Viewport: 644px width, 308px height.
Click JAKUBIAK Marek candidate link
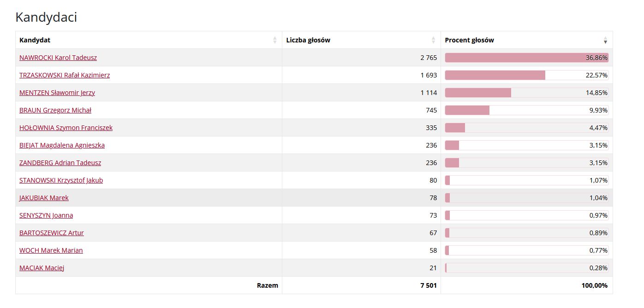[44, 198]
